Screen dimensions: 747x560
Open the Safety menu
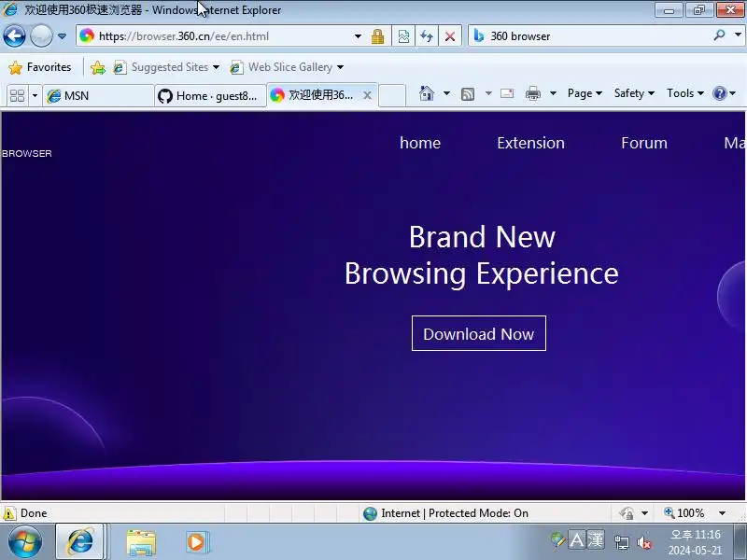click(x=634, y=93)
